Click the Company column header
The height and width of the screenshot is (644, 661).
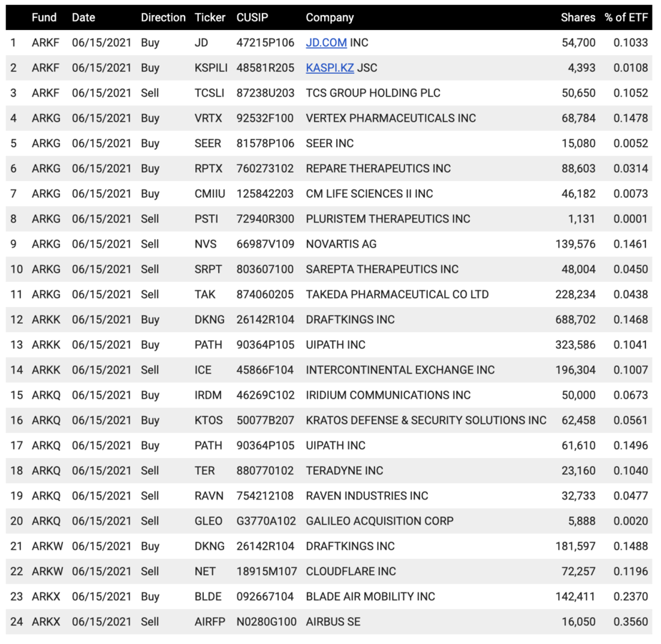pos(330,17)
